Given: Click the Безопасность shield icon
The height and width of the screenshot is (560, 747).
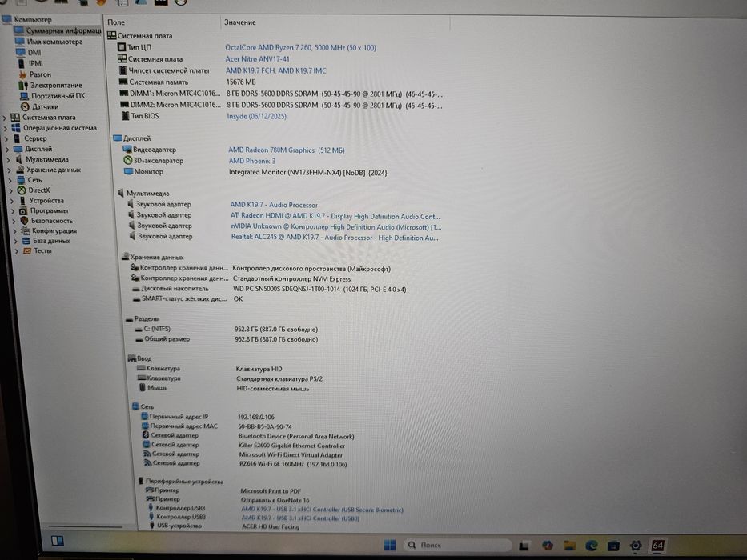Looking at the screenshot, I should click(24, 221).
